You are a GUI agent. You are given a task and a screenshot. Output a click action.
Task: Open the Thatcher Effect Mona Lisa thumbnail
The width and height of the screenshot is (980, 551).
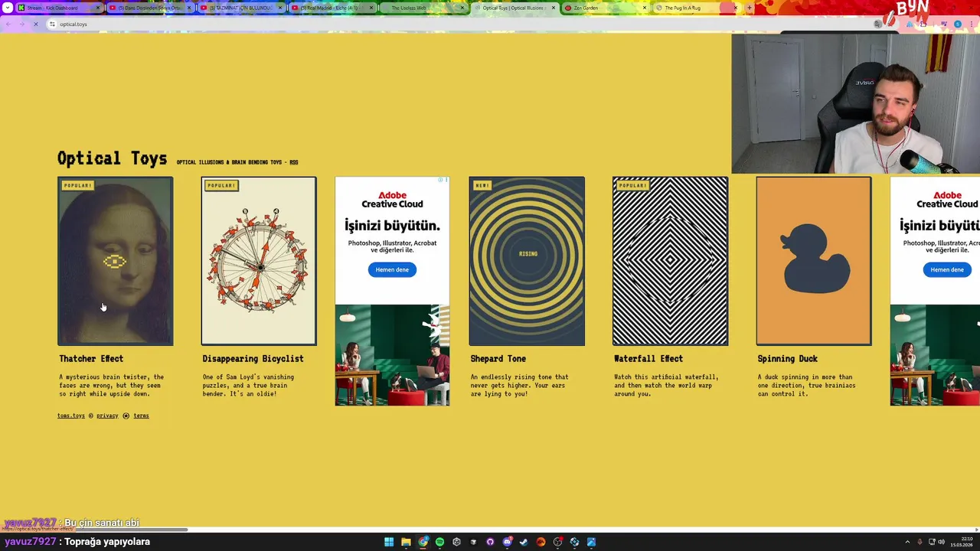(116, 261)
